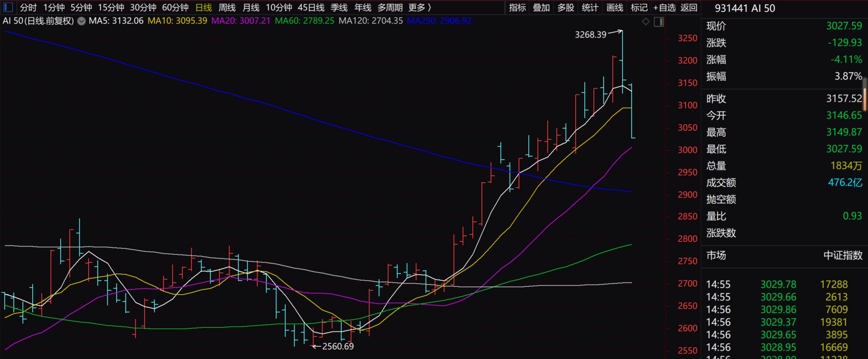Open the 多周期 multi-period view

[390, 8]
